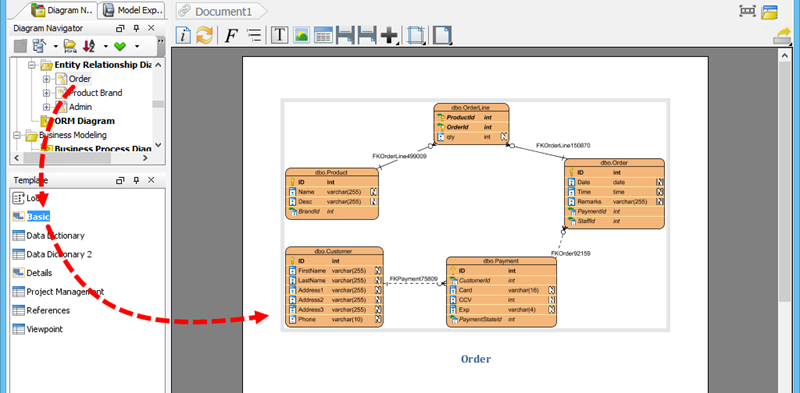Image resolution: width=800 pixels, height=393 pixels.
Task: Click the document info 'i' toolbar icon
Action: (x=184, y=36)
